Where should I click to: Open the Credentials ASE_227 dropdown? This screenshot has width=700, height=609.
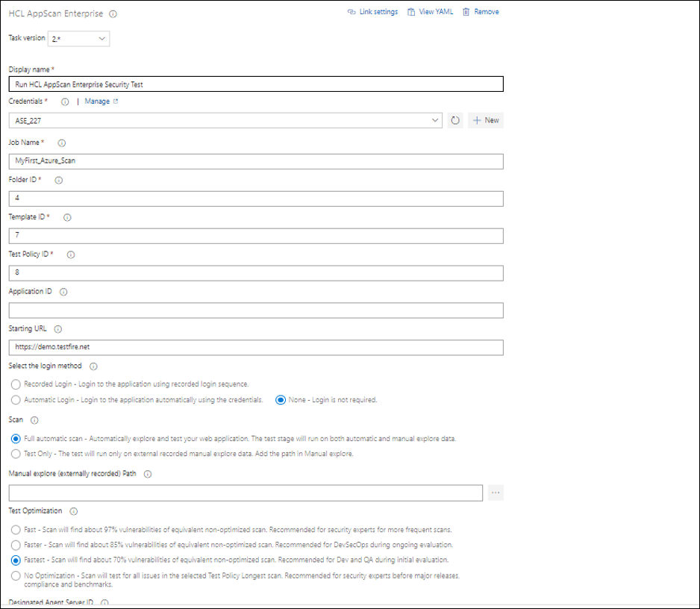[x=225, y=121]
